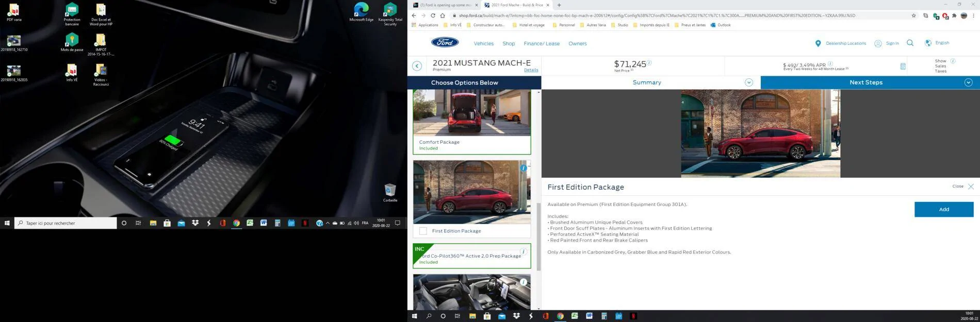980x322 pixels.
Task: Open PDF varia desktop icon
Action: click(14, 12)
